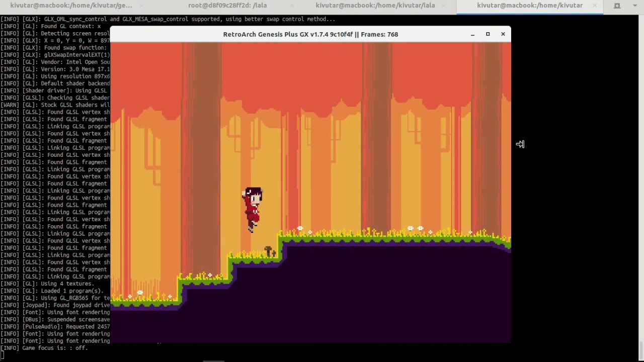
Task: Close the RetroArch Genesis Plus GX window
Action: tap(503, 34)
